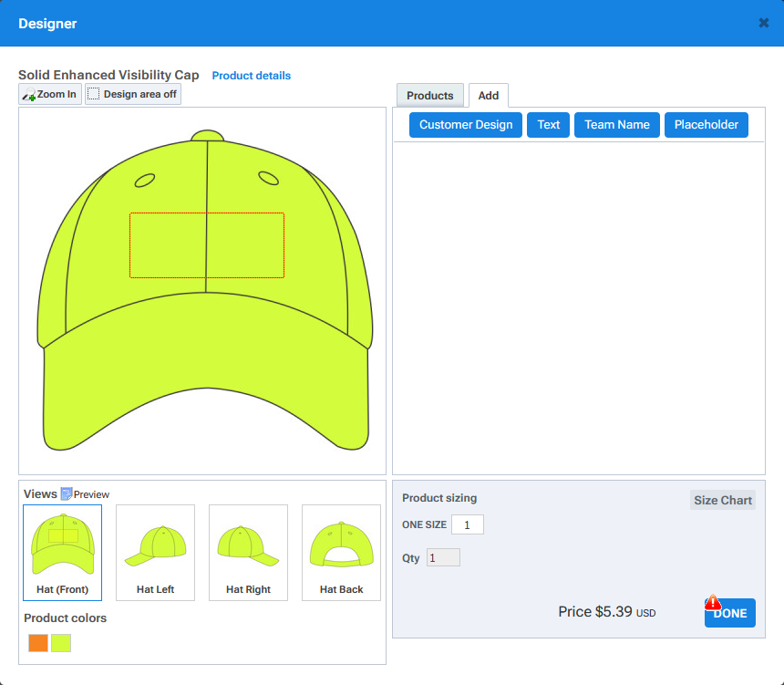
Task: Pick the orange product color swatch
Action: [38, 643]
